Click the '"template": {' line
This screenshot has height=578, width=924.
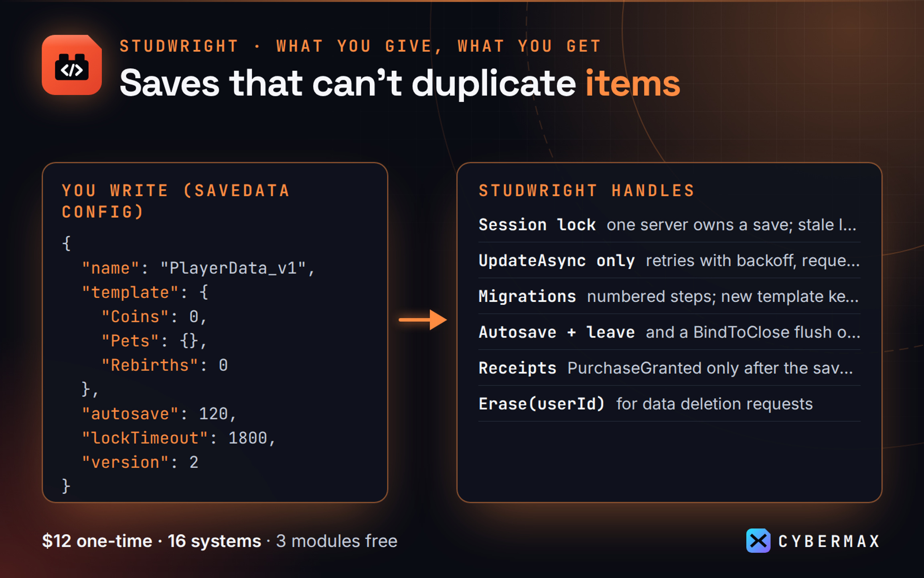pyautogui.click(x=145, y=292)
